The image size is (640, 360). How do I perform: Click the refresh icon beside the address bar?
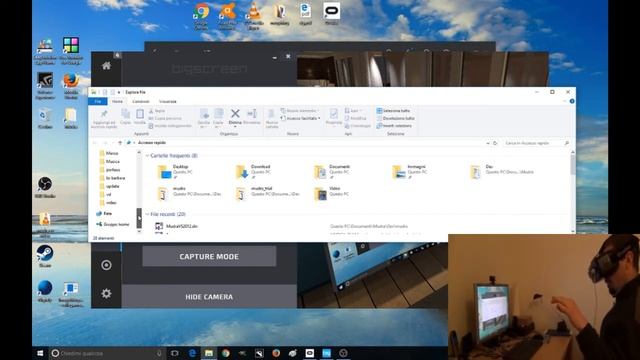click(495, 143)
